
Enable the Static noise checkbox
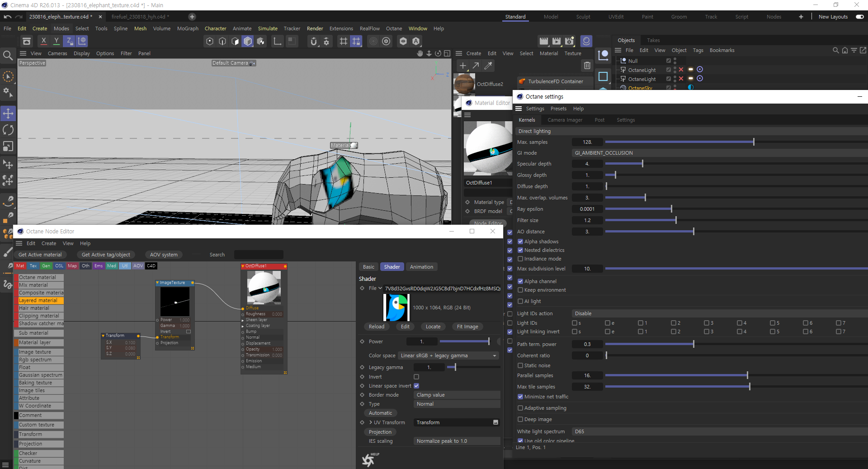click(520, 365)
